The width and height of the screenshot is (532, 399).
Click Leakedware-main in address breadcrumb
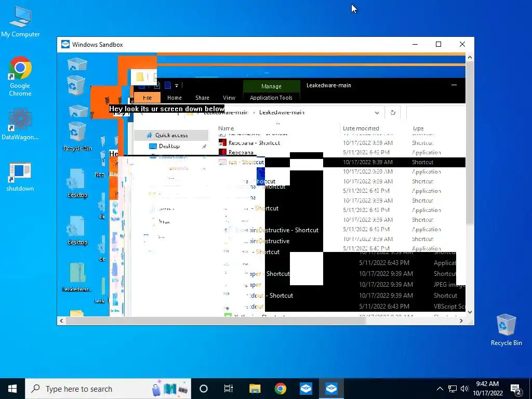pyautogui.click(x=282, y=112)
